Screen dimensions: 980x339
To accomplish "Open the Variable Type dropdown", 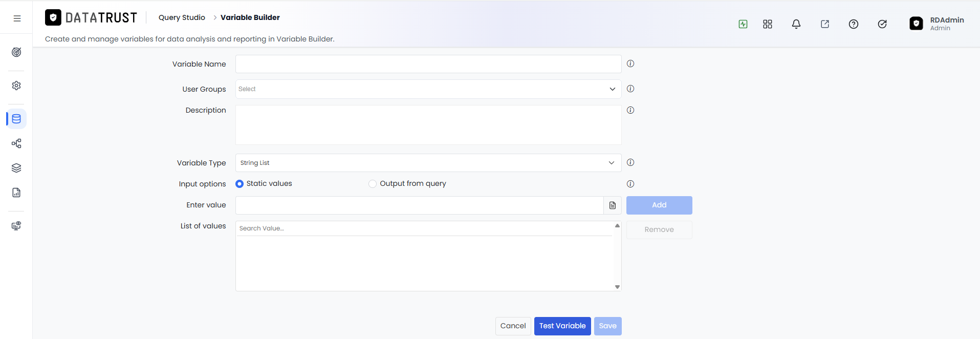I will 428,163.
